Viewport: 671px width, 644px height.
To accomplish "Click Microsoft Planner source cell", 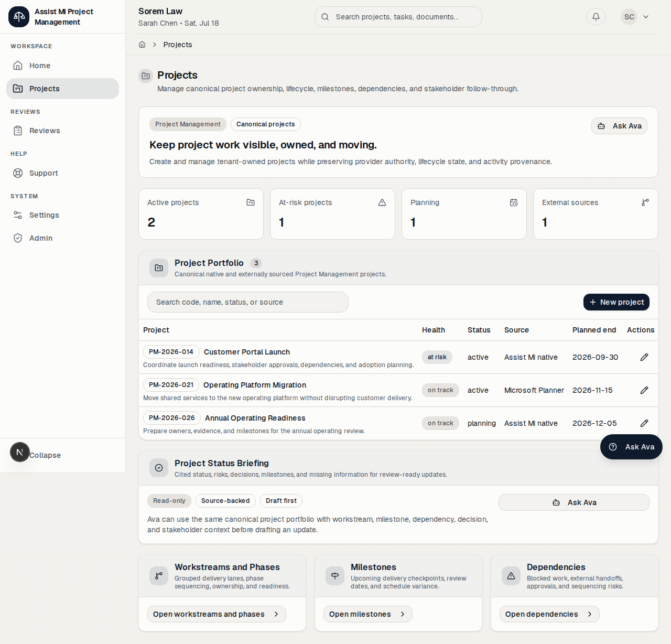I will click(x=534, y=390).
